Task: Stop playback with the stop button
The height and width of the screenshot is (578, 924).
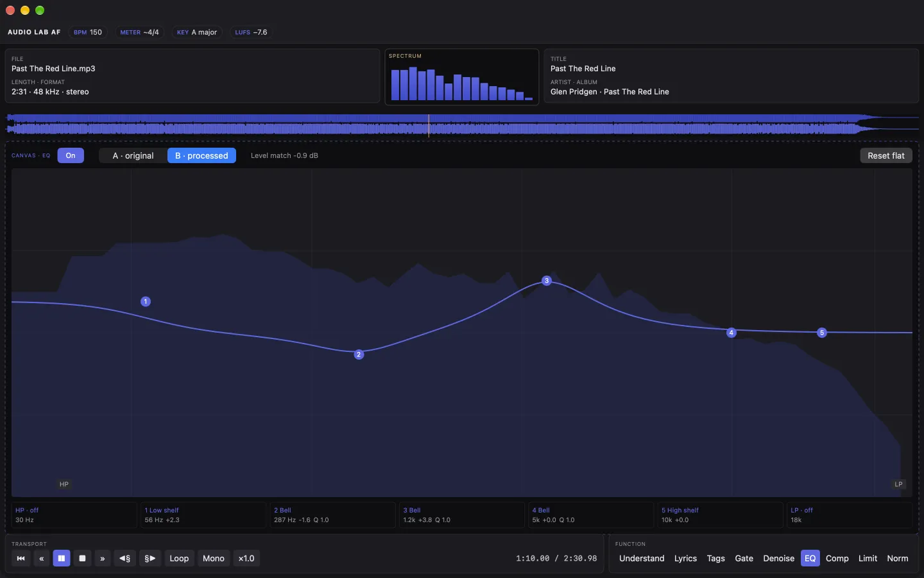Action: pyautogui.click(x=82, y=558)
